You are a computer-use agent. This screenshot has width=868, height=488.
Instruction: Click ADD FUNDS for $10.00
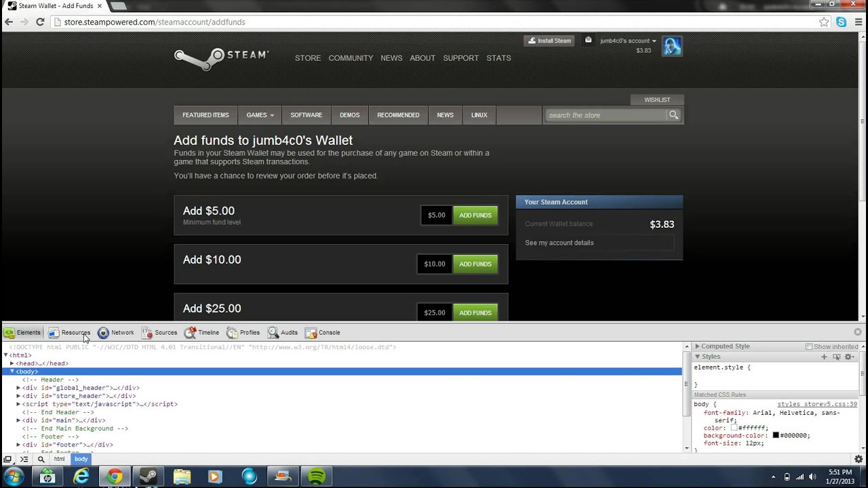[x=475, y=264]
